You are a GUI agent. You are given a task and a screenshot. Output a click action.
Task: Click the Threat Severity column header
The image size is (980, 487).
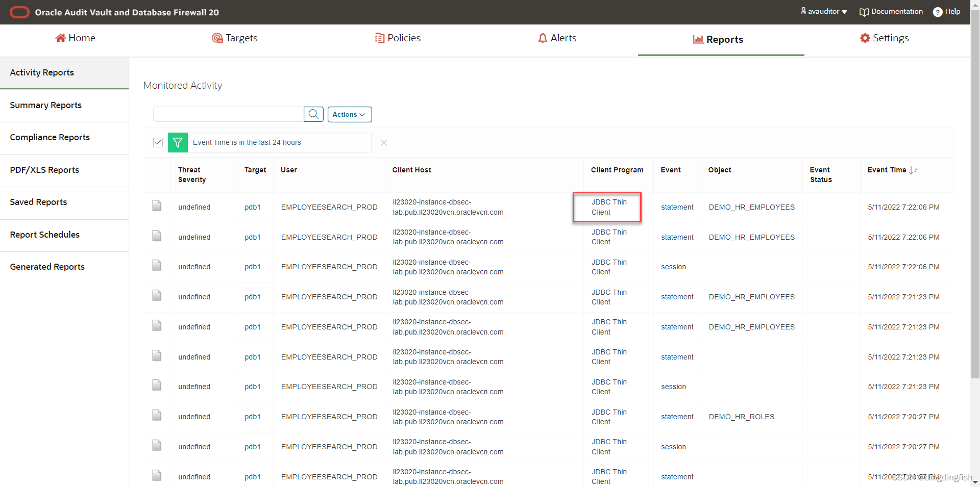[192, 174]
